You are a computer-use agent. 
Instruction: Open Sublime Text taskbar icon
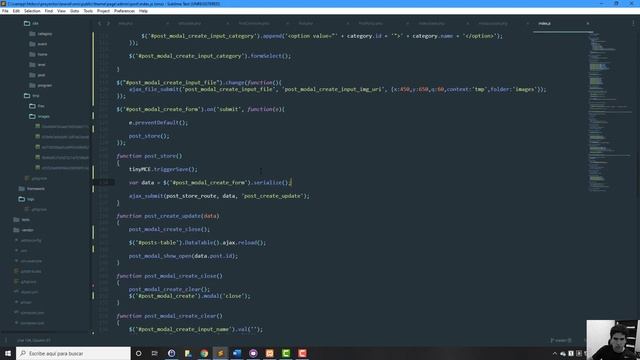pyautogui.click(x=220, y=353)
